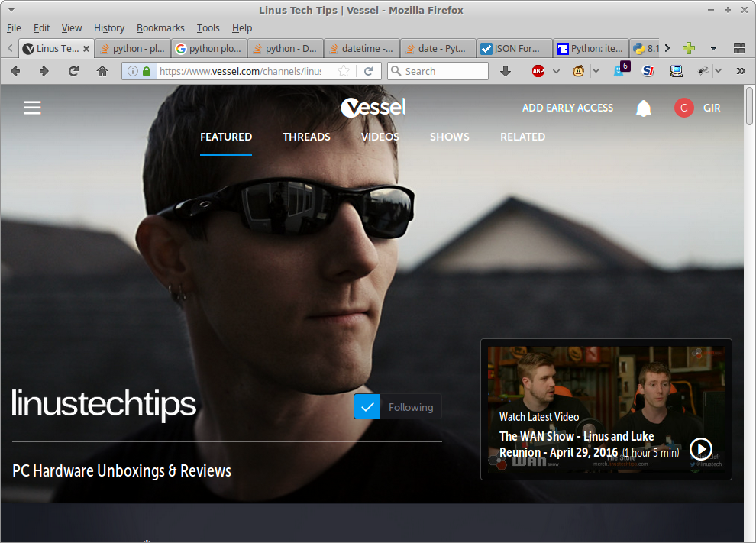
Task: Click the notifications bell icon
Action: [x=644, y=108]
